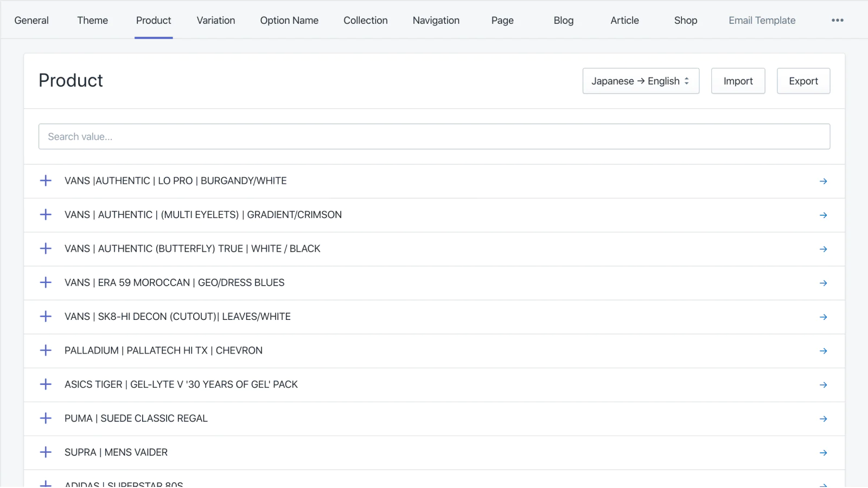Switch to the Collection tab
Viewport: 868px width, 488px height.
pos(365,21)
